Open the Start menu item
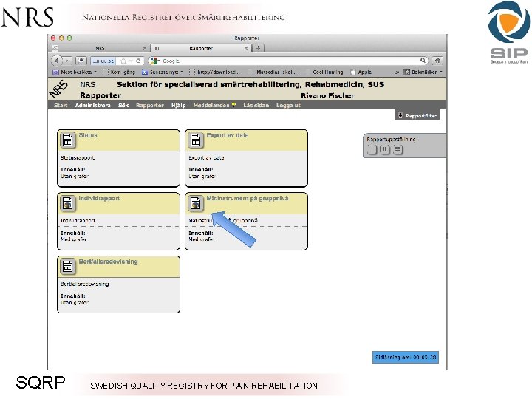 [61, 105]
